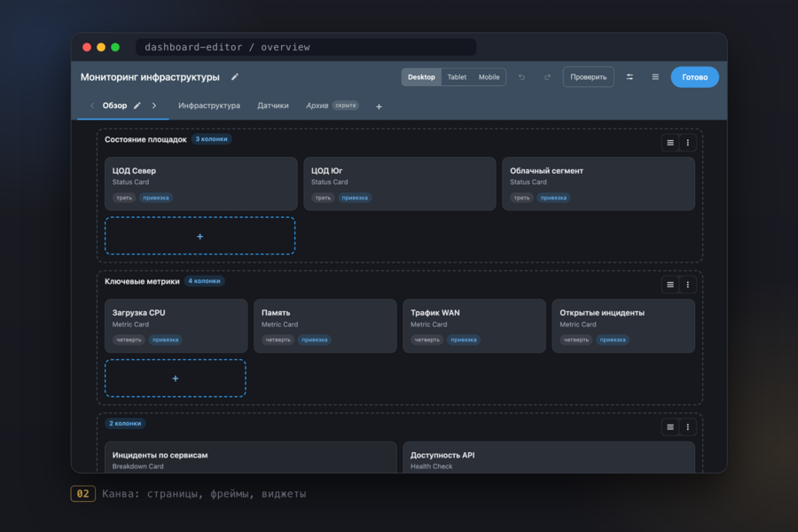Click the Проверить button
Image resolution: width=798 pixels, height=532 pixels.
click(589, 77)
